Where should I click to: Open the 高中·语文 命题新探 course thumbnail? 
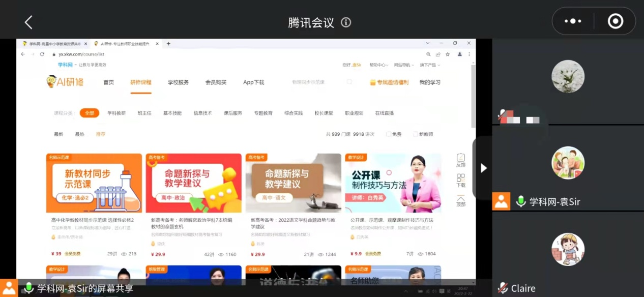294,183
